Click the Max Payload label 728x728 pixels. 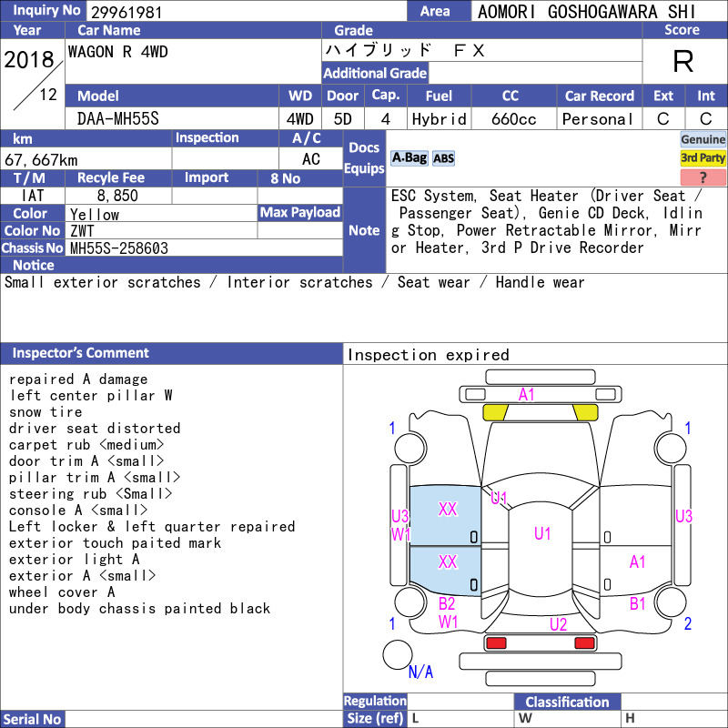pos(300,212)
